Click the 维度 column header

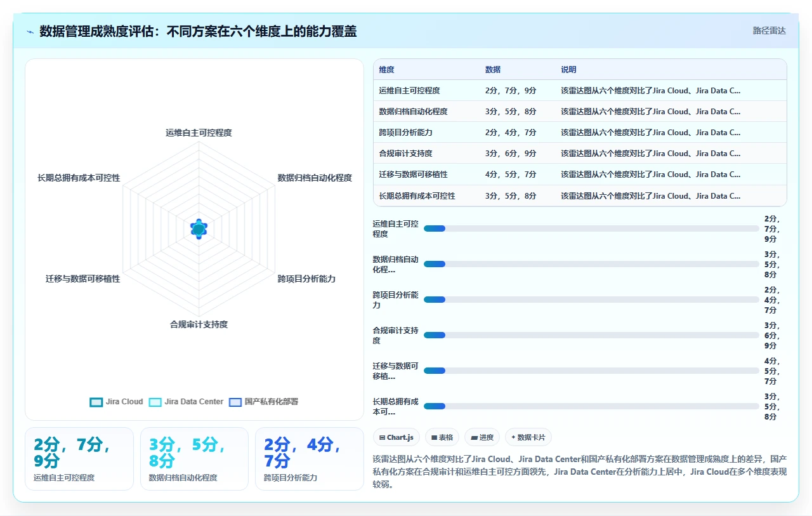point(387,70)
